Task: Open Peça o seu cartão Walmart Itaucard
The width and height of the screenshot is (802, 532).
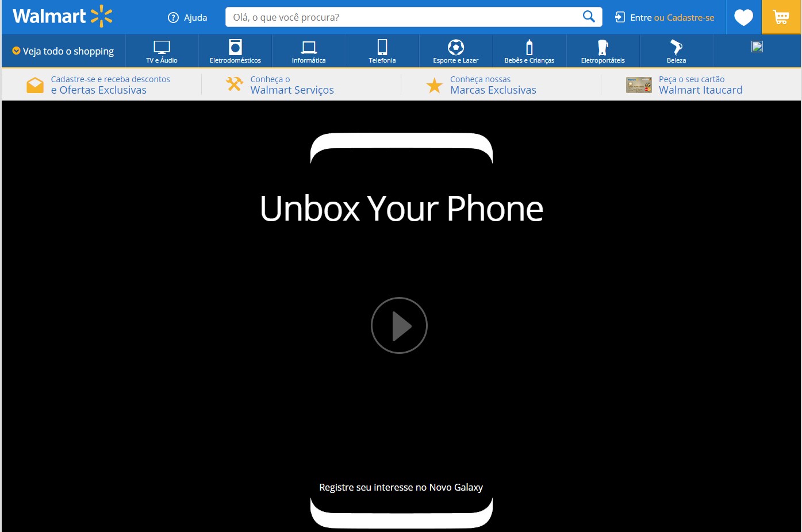Action: click(x=700, y=84)
